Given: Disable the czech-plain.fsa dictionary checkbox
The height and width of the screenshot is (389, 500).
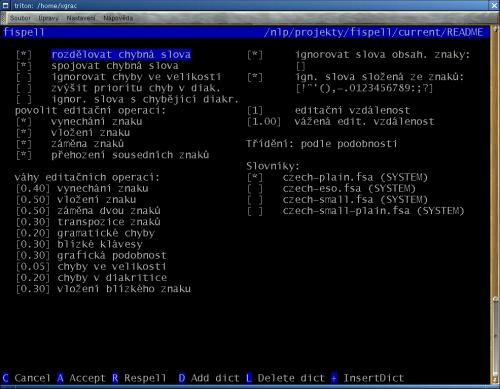Looking at the screenshot, I should pos(255,178).
